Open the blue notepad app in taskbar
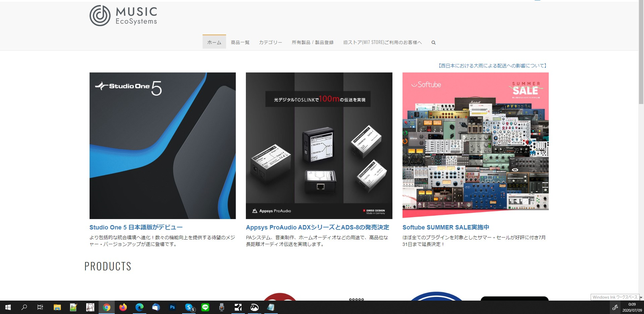Viewport: 644px width, 314px height. click(x=271, y=307)
